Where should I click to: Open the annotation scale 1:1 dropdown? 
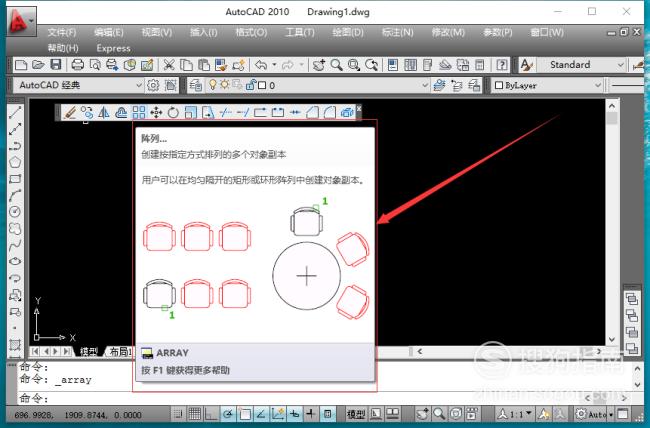click(515, 413)
